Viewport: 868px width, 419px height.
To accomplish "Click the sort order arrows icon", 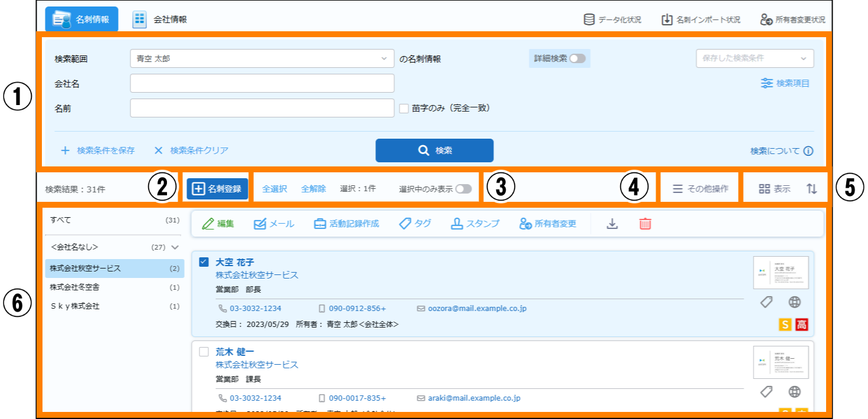I will click(812, 189).
